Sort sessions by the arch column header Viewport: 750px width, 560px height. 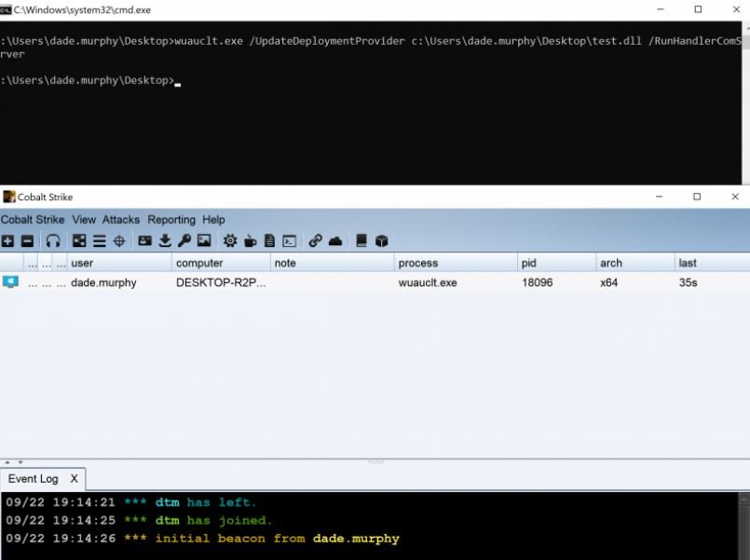(x=635, y=263)
